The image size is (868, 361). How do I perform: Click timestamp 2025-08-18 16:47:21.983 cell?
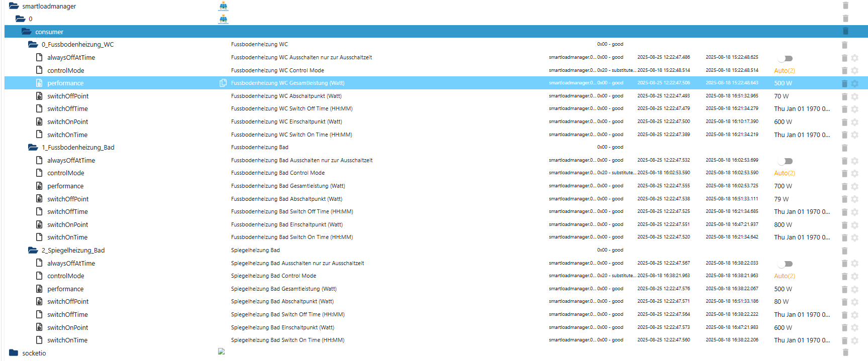coord(732,327)
